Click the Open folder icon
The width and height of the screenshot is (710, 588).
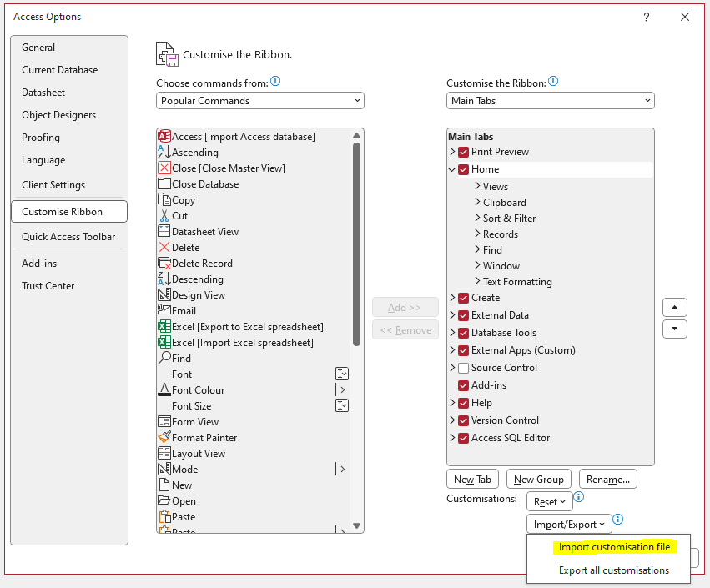tap(164, 500)
